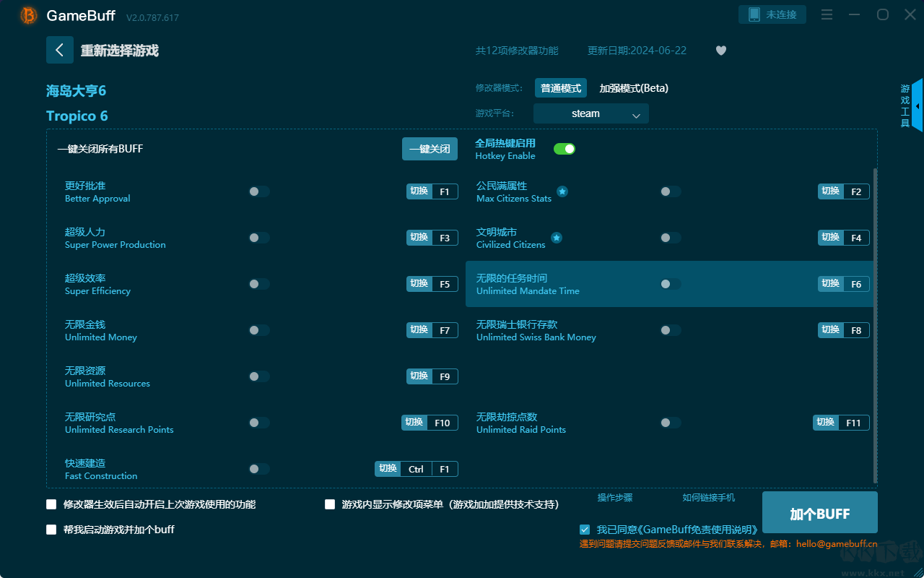
Task: Switch to 加强模式(Beta) enhanced mode
Action: click(633, 88)
